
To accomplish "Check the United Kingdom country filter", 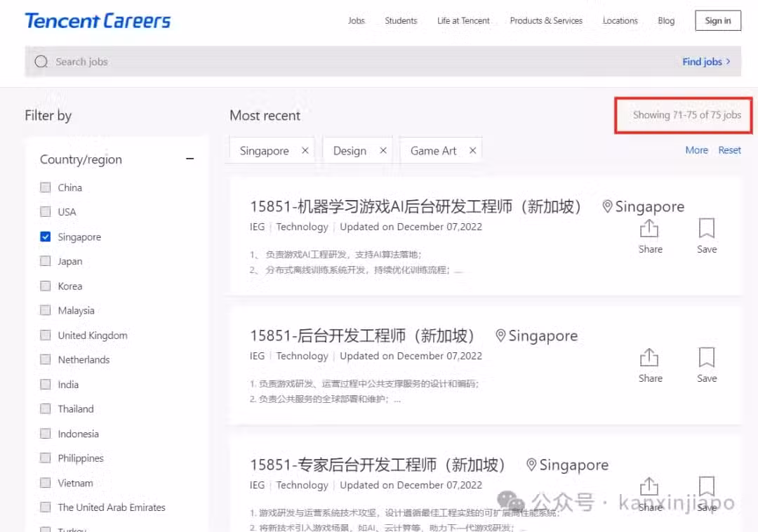I will [46, 335].
